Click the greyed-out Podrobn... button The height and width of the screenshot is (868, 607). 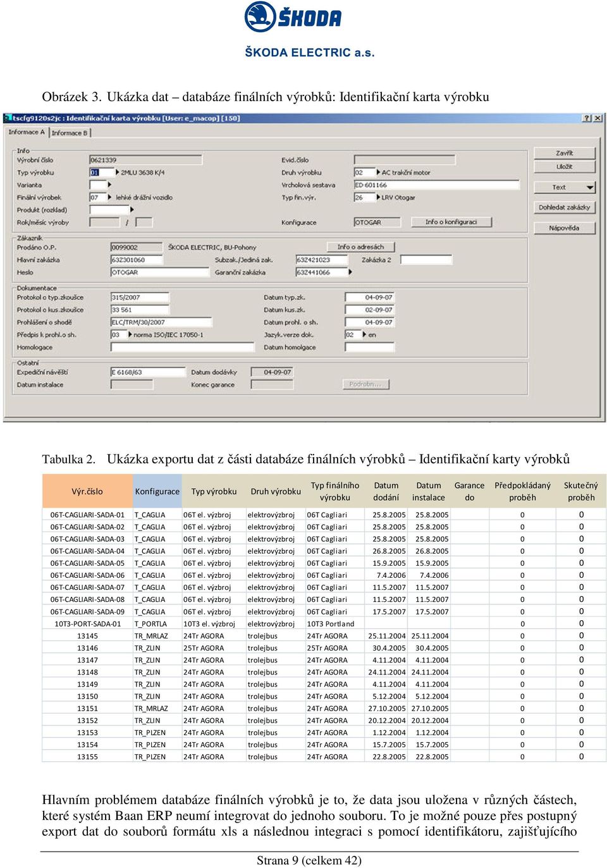tap(365, 384)
